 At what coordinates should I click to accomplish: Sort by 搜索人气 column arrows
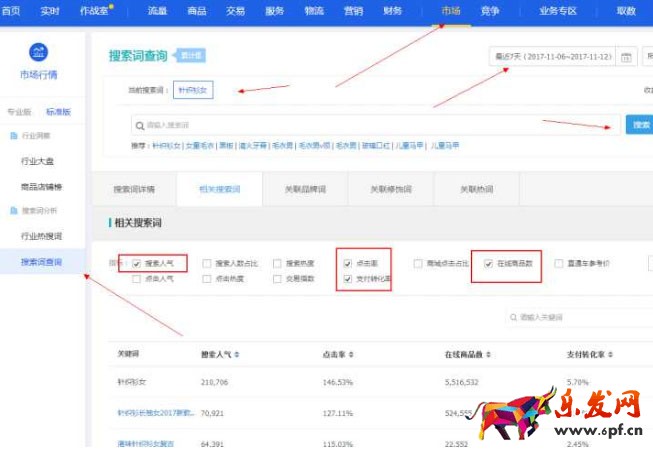pyautogui.click(x=237, y=355)
